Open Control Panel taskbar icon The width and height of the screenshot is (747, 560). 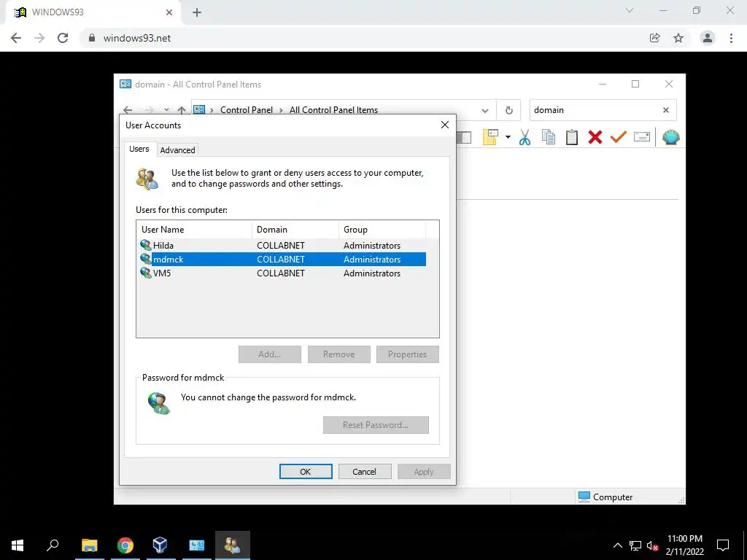[x=196, y=545]
